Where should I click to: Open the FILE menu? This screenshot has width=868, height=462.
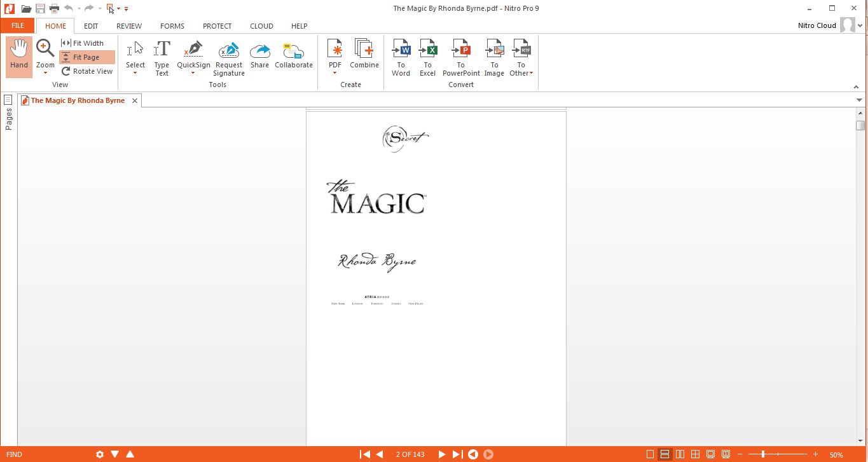(x=18, y=26)
